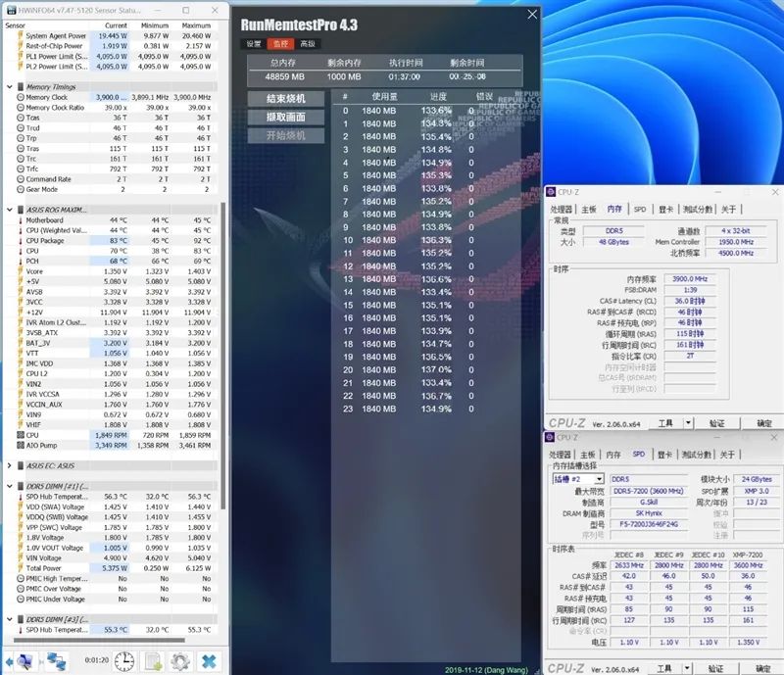Open 处理器 tab in upper CPU-Z window
Viewport: 784px width, 675px height.
561,210
